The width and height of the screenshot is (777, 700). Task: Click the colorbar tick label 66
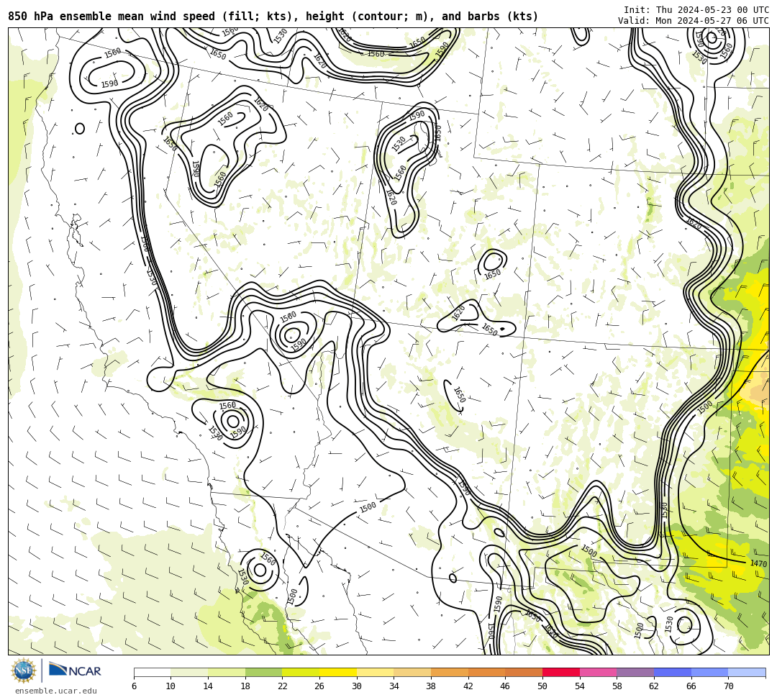tap(691, 686)
